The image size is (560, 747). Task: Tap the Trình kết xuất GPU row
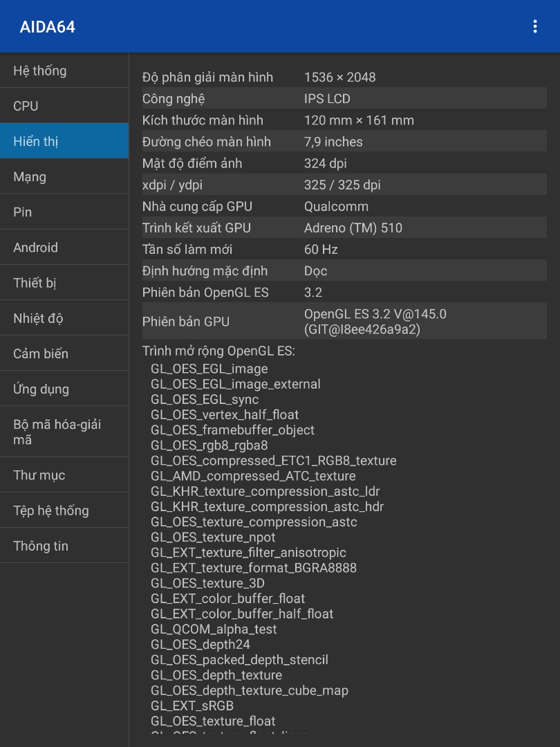coord(344,228)
